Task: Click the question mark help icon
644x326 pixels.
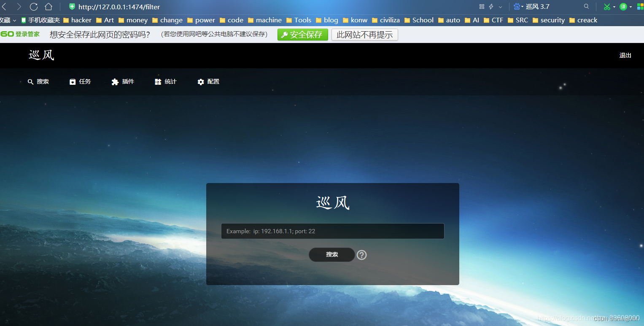Action: click(x=361, y=255)
